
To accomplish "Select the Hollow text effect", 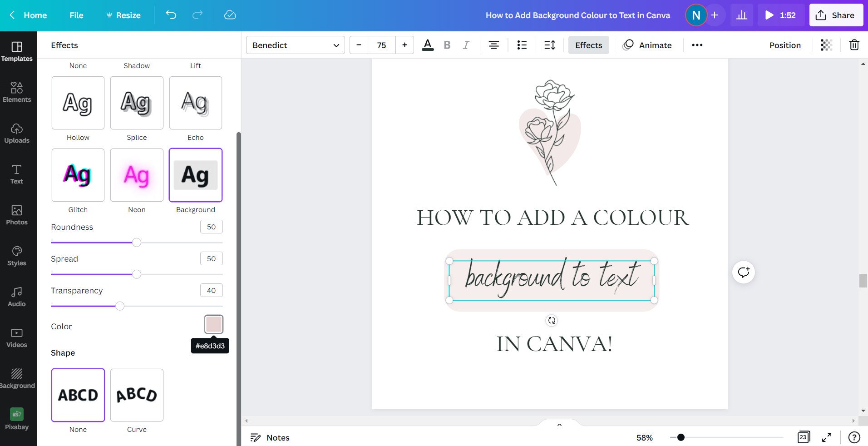I will point(78,103).
